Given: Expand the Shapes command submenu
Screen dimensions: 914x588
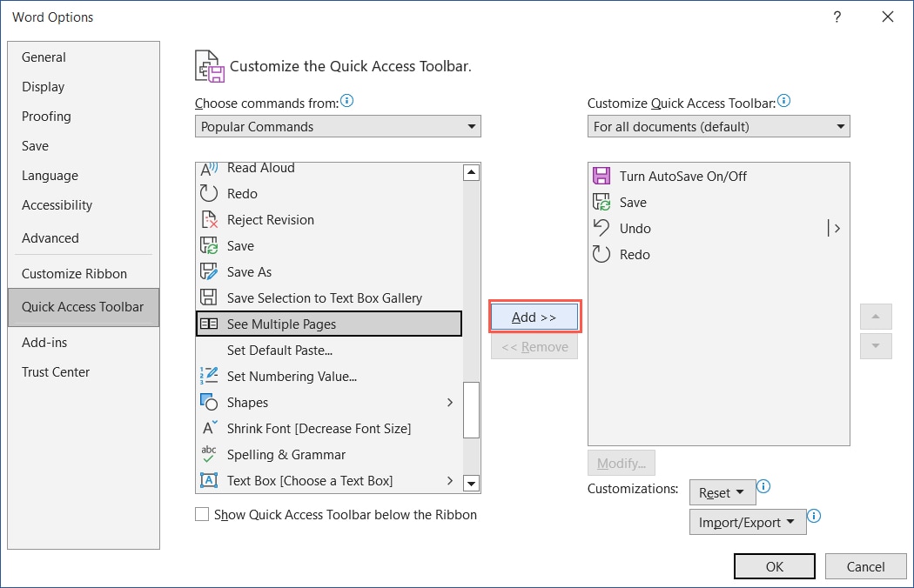Looking at the screenshot, I should 450,402.
